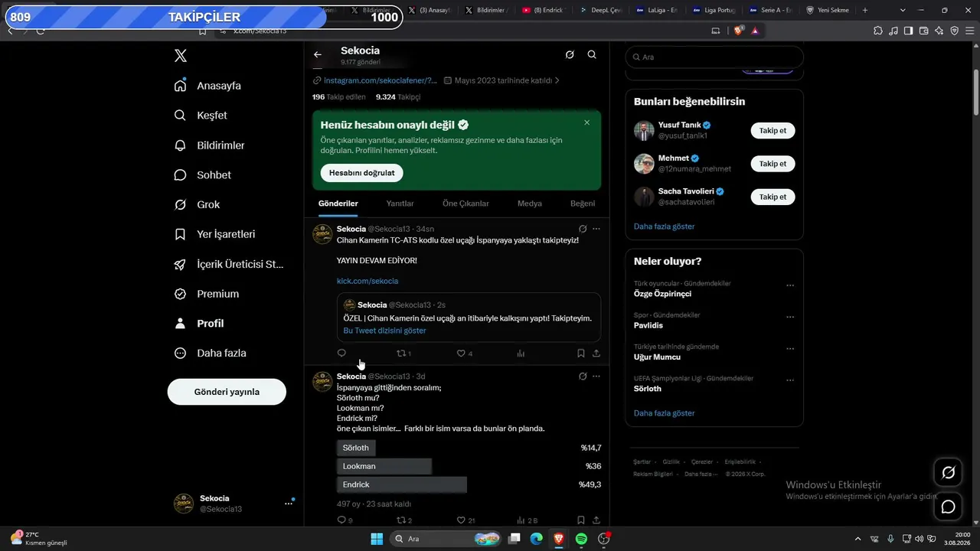Open the 196 Takip edilen list
Image resolution: width=980 pixels, height=551 pixels.
pos(339,97)
